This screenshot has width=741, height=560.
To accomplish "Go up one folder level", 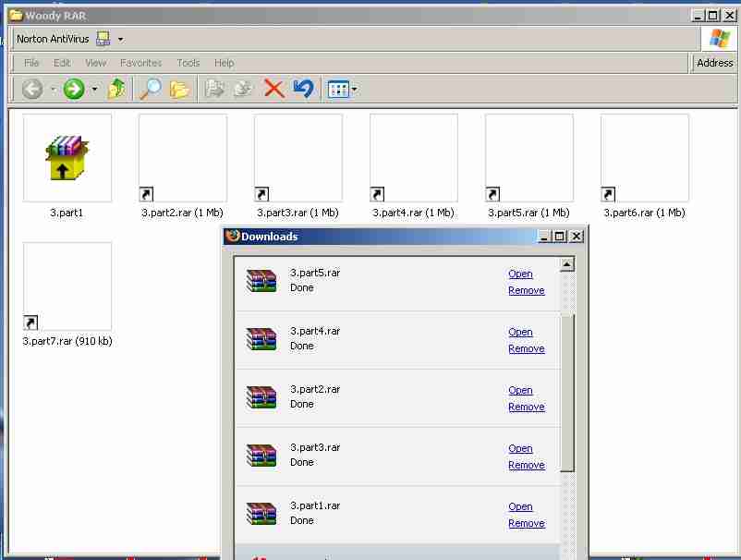I will [116, 89].
